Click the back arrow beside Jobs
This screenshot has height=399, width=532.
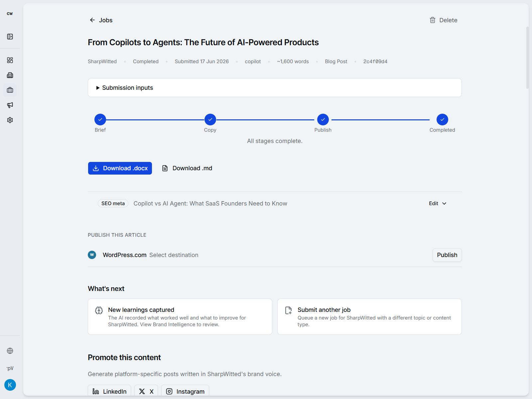(92, 20)
